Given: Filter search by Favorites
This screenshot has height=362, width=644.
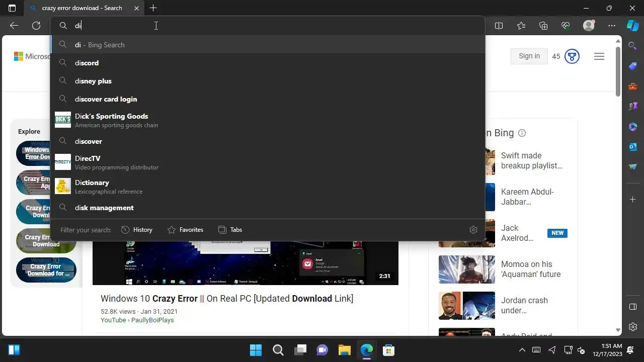Looking at the screenshot, I should point(185,230).
